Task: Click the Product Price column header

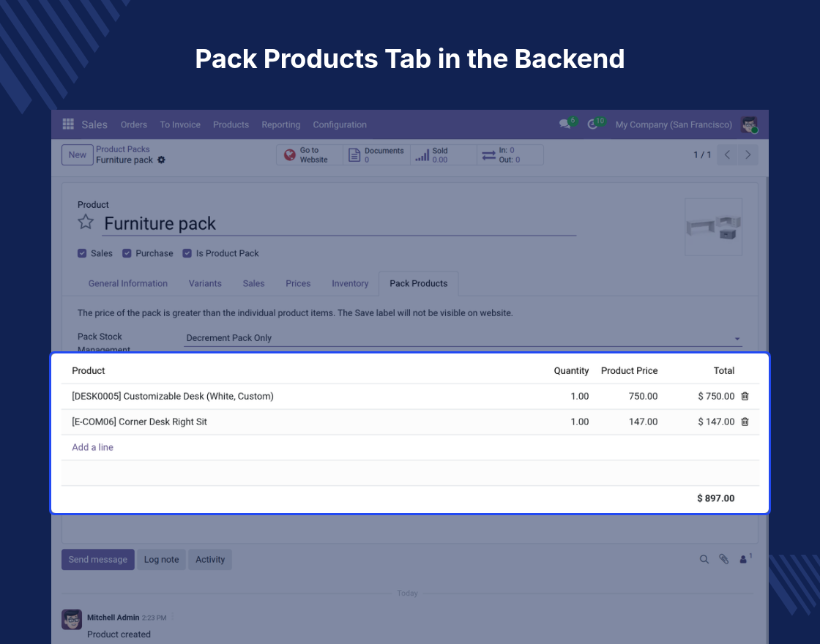Action: (x=629, y=370)
